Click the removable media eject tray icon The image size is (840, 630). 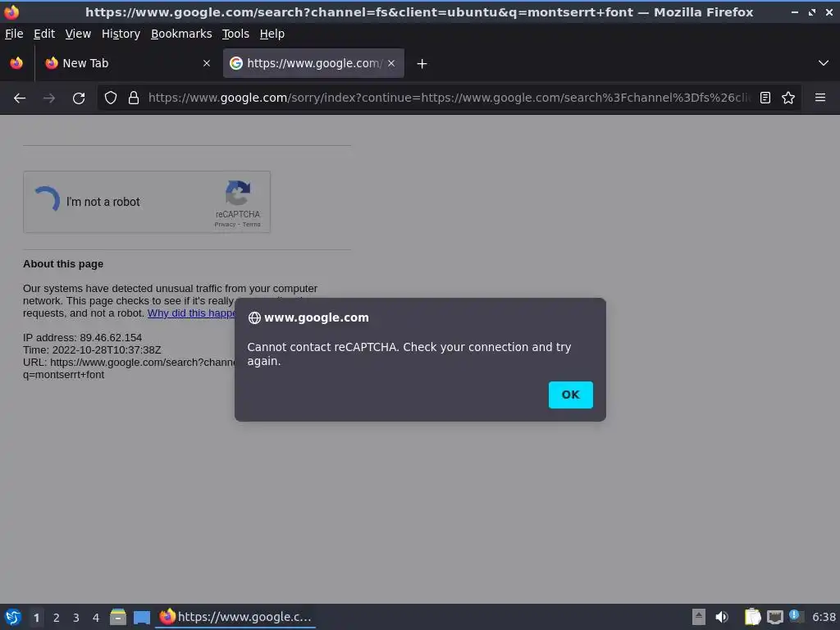tap(699, 617)
